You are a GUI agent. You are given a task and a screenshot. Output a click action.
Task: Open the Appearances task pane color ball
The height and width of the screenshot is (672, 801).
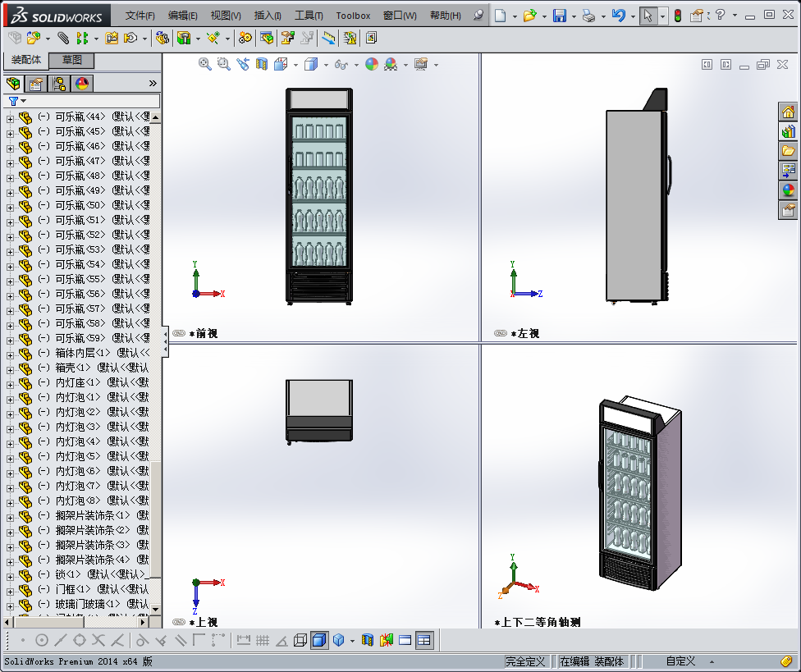click(x=788, y=190)
